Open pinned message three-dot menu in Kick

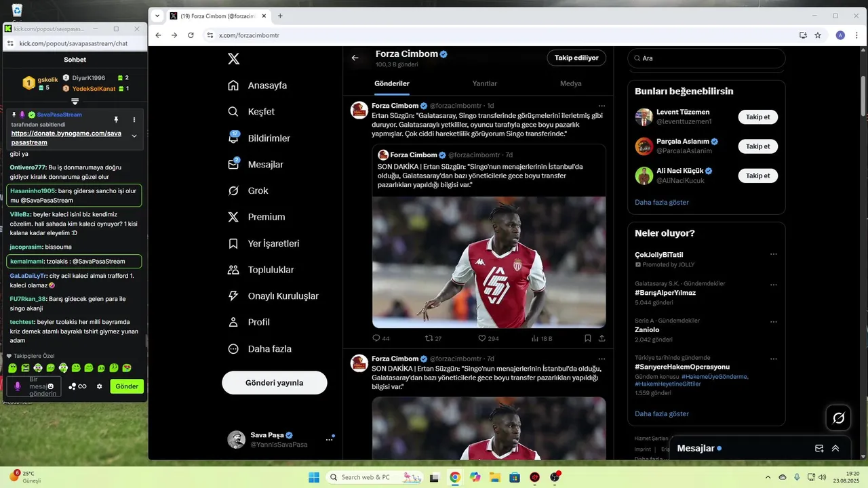coord(134,120)
